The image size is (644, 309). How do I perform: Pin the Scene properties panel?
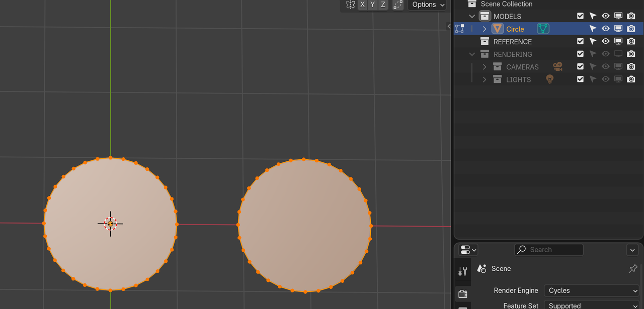[632, 269]
